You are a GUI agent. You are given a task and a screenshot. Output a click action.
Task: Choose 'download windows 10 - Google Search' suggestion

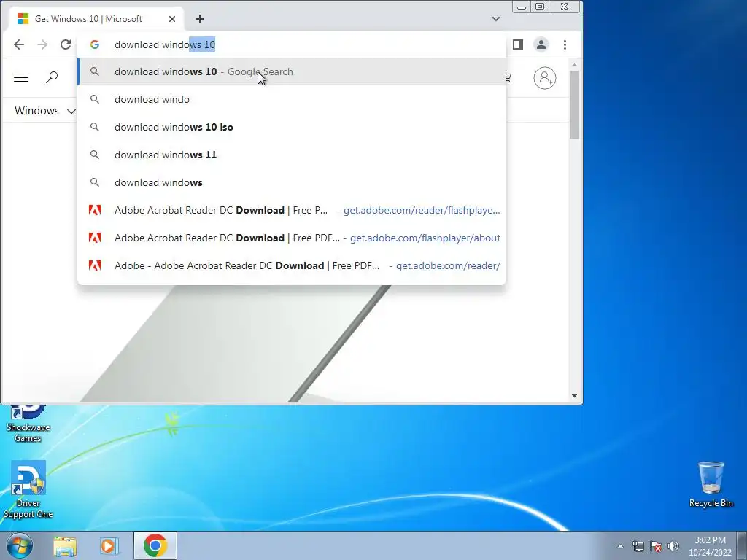292,72
